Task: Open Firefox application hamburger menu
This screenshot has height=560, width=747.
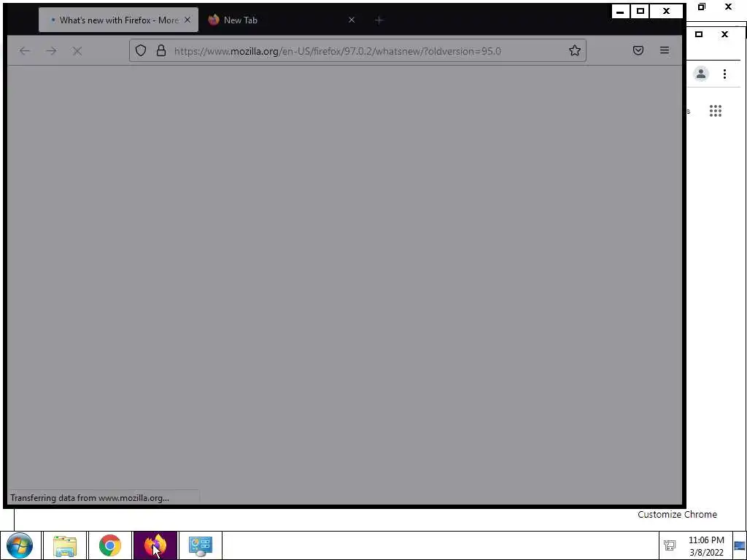Action: coord(665,50)
